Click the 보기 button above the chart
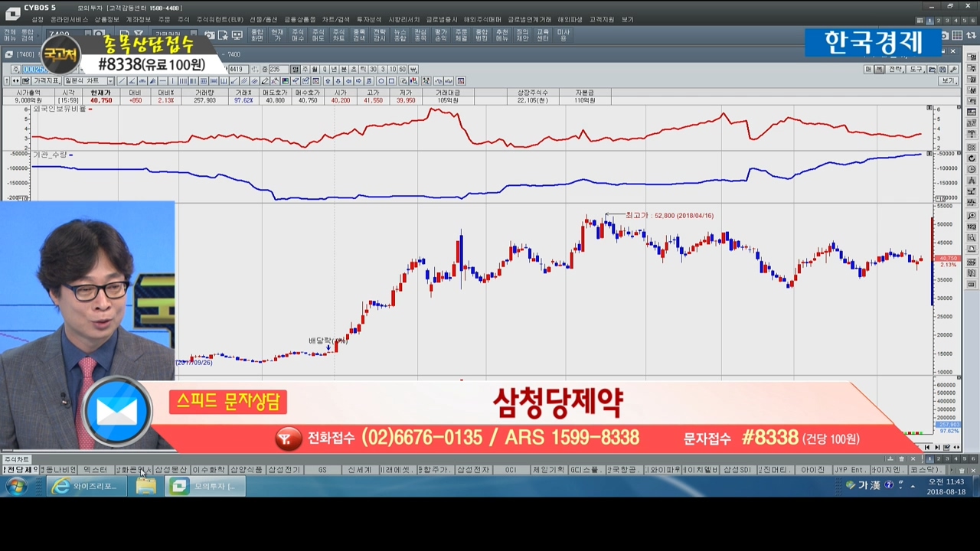The height and width of the screenshot is (551, 980). click(949, 81)
